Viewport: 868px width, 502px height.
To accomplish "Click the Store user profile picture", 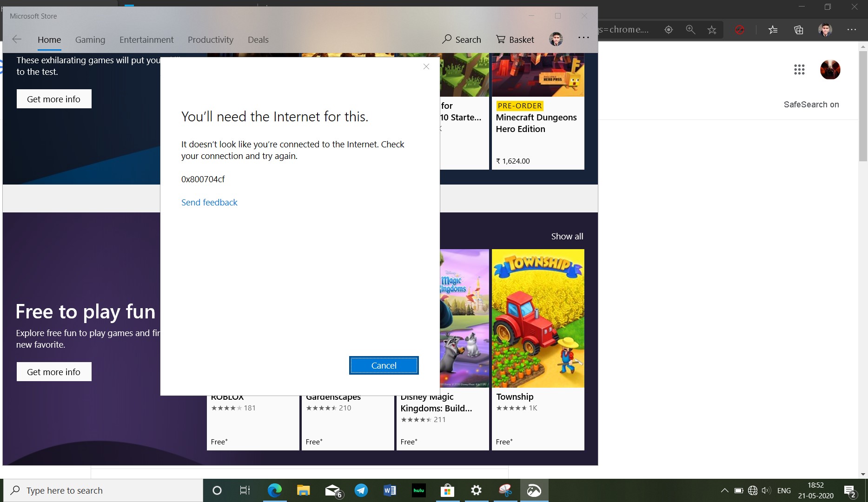I will [x=556, y=40].
